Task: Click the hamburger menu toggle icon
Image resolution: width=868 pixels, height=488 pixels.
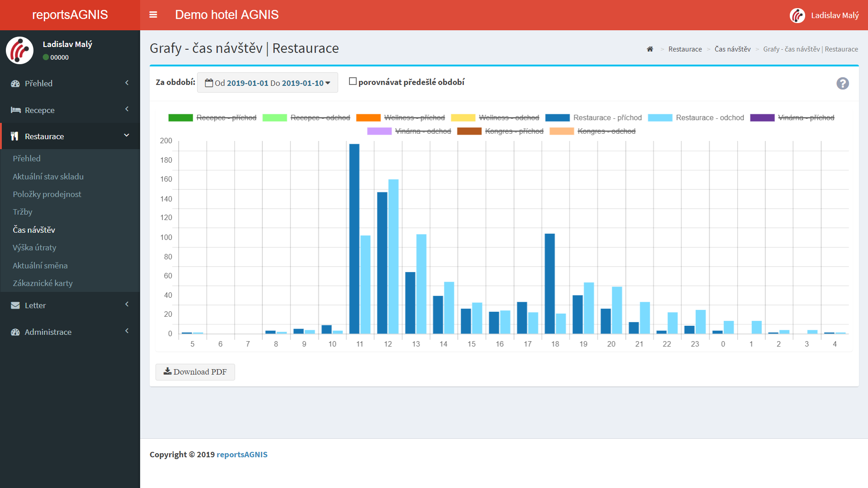Action: pyautogui.click(x=153, y=15)
